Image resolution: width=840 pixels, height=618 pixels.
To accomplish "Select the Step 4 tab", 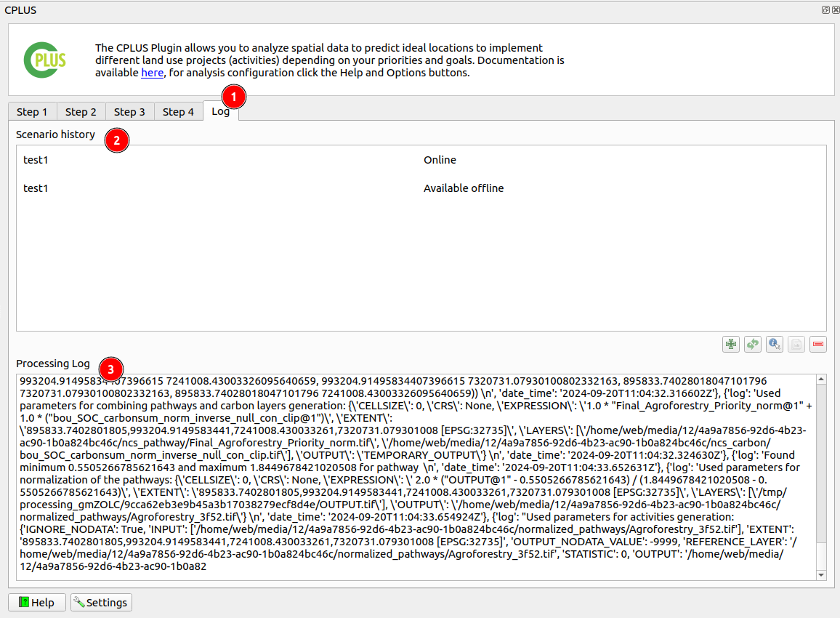I will coord(179,112).
